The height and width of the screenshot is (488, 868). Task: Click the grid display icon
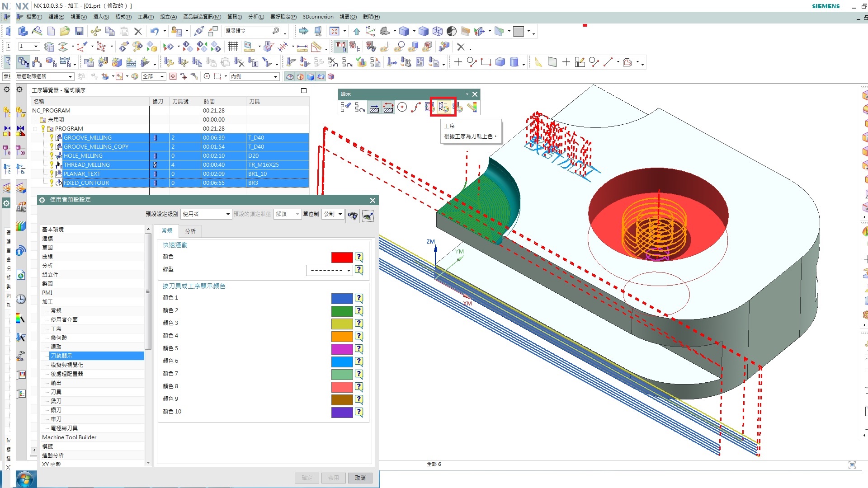[x=233, y=47]
